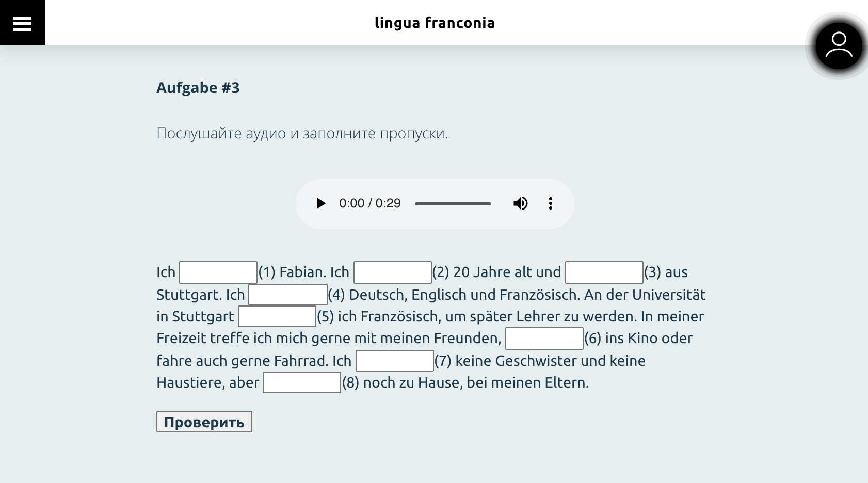Click the audio seek progress bar
This screenshot has width=868, height=483.
pyautogui.click(x=453, y=204)
